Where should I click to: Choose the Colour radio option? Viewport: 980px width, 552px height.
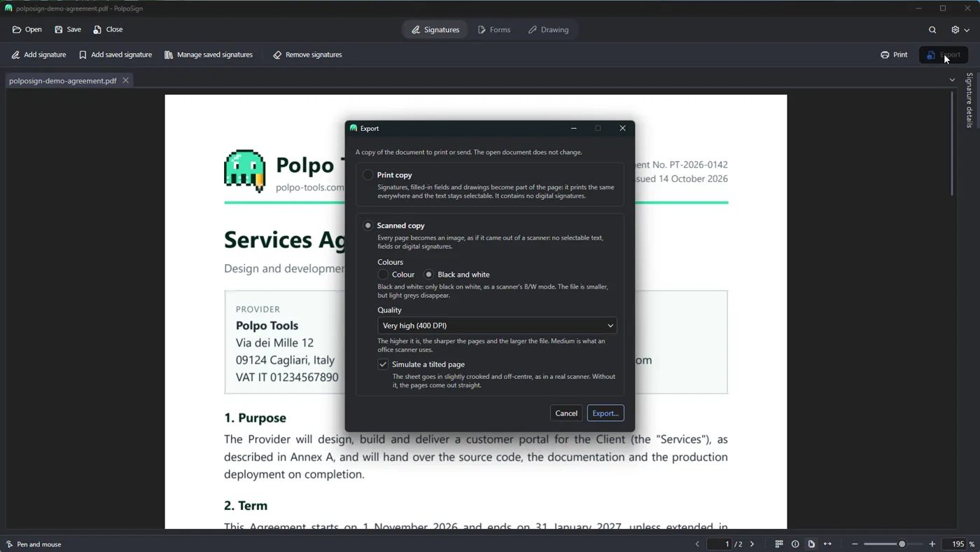pos(383,275)
